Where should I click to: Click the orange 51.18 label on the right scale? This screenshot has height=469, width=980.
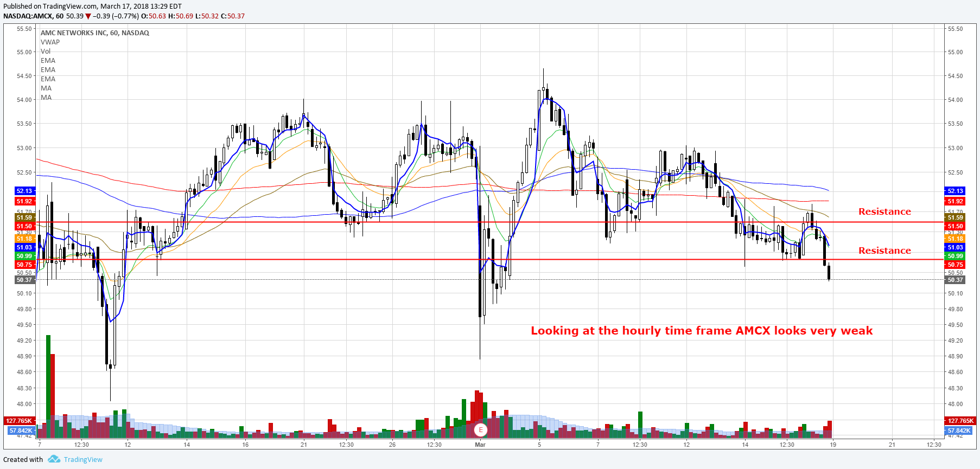[955, 239]
